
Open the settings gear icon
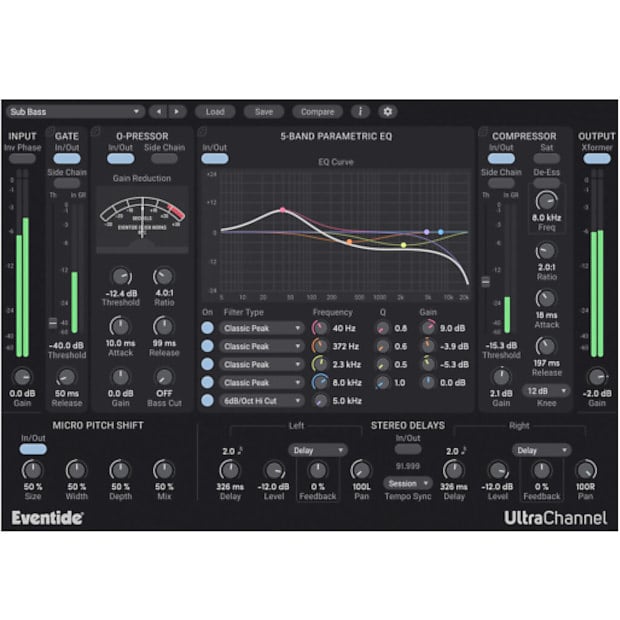[x=388, y=112]
